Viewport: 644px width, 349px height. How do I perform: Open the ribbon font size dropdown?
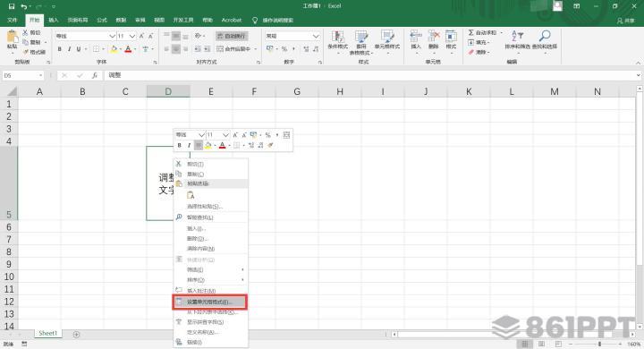pos(131,36)
